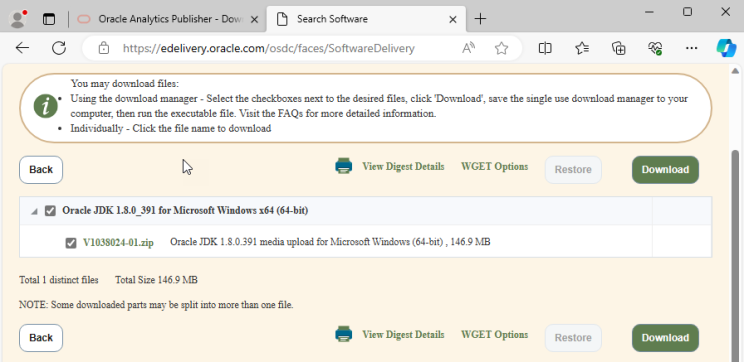Open the V1038024-01.zip file link
Screen dimensions: 744x362
click(118, 242)
